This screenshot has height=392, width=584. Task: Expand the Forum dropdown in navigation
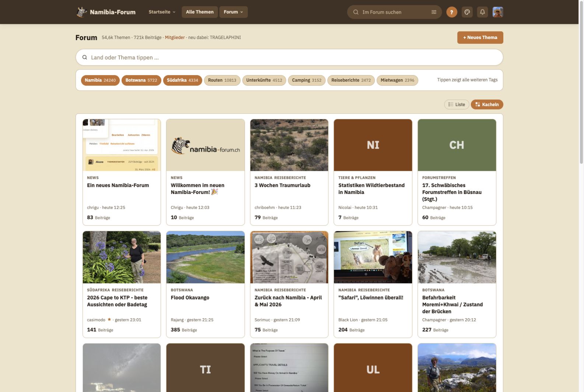point(233,12)
